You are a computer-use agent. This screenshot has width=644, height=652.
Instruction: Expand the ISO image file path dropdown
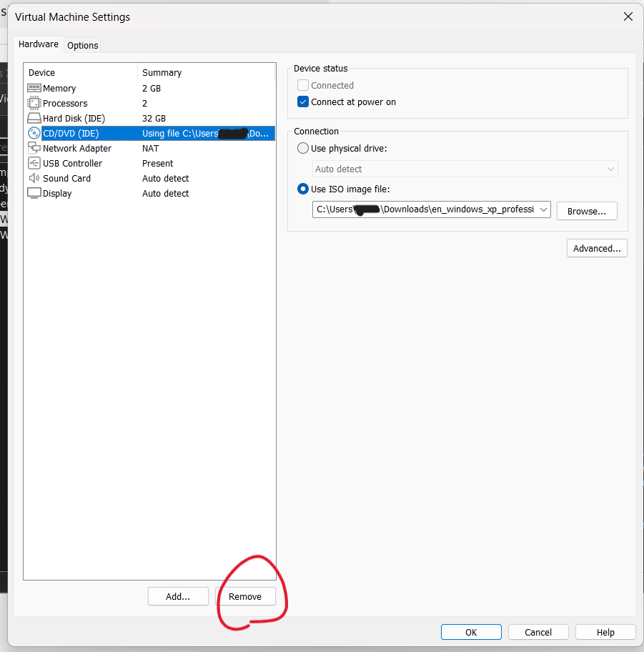click(x=543, y=209)
